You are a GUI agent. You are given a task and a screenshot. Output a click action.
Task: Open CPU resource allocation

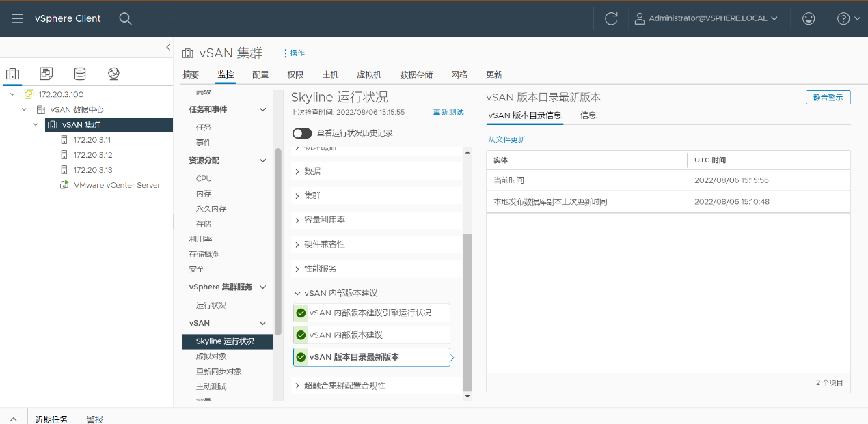pos(204,178)
